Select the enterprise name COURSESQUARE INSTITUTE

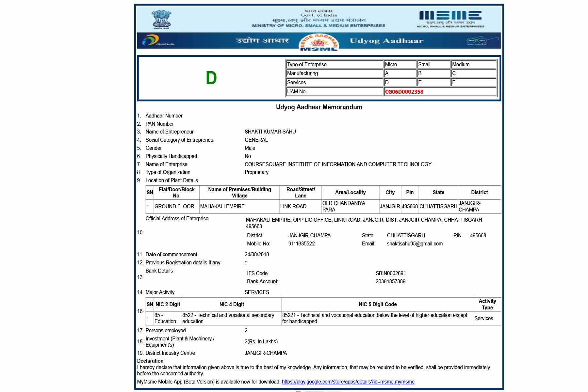[338, 164]
